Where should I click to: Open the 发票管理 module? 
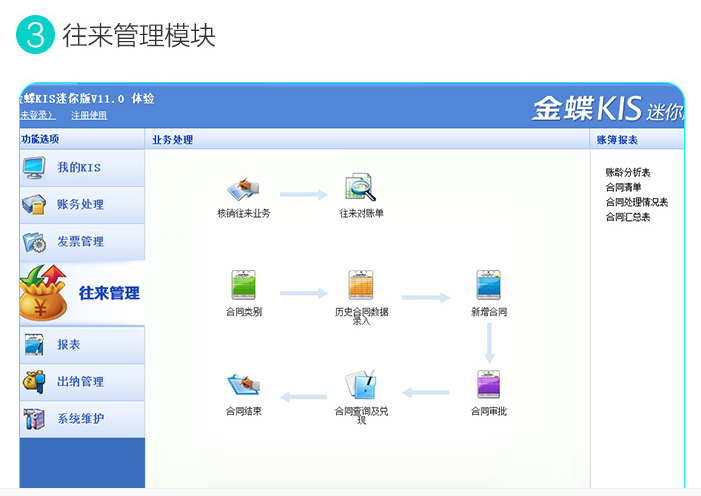coord(82,242)
